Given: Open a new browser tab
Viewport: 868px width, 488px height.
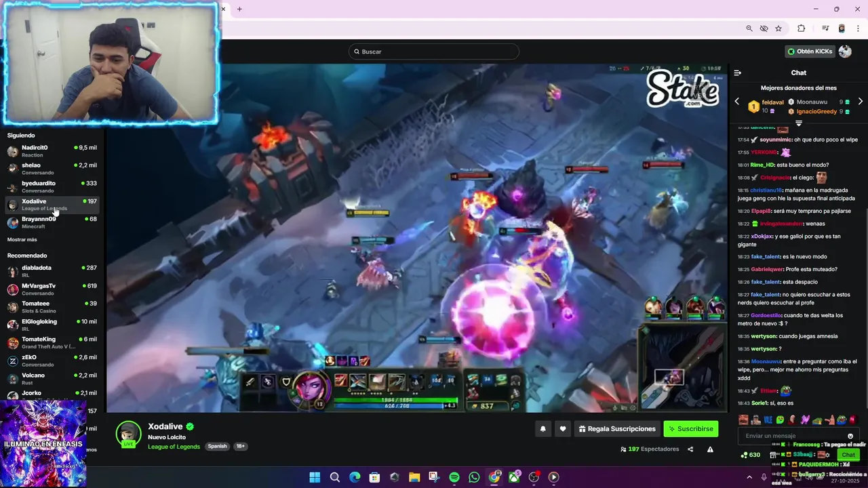Looking at the screenshot, I should (x=239, y=9).
